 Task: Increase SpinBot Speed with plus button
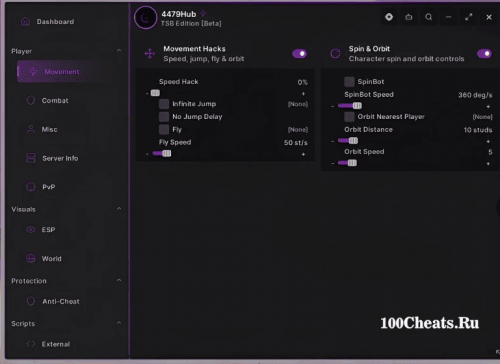click(x=488, y=107)
